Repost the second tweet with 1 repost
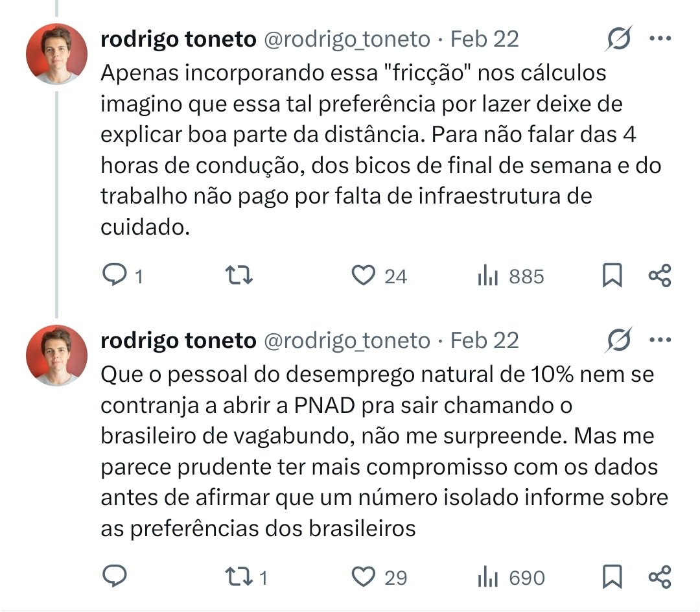 [x=238, y=576]
